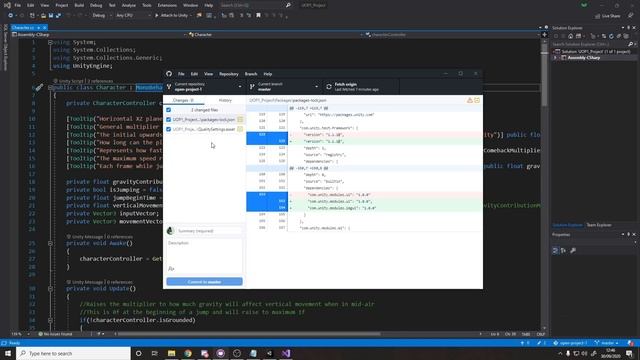This screenshot has width=640, height=360.
Task: Click the Categorized icon in Properties panel
Action: [555, 250]
